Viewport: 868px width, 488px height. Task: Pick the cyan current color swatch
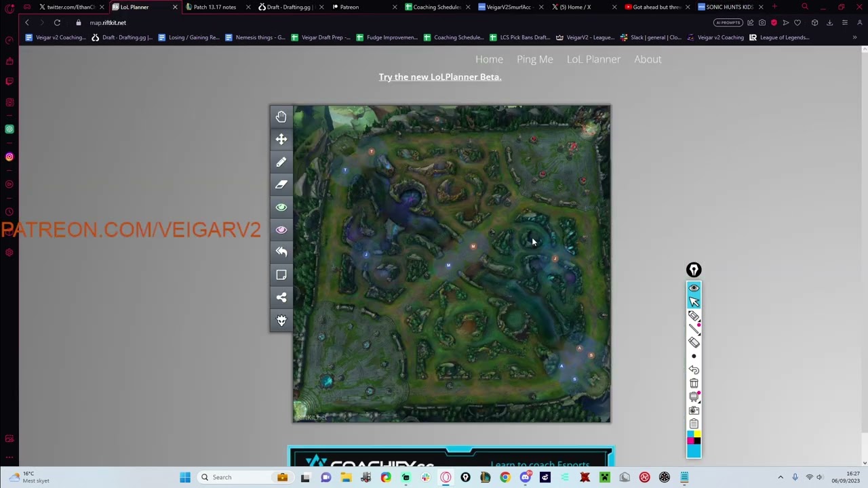point(694,451)
